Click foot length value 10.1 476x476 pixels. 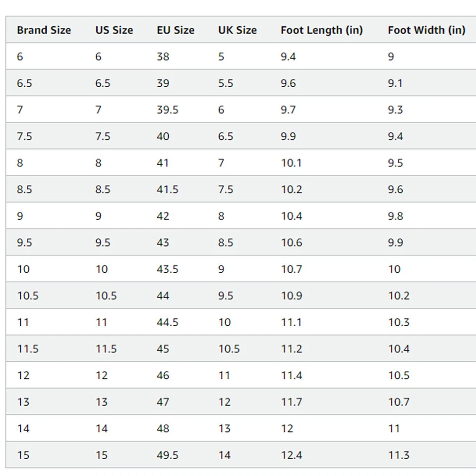click(291, 163)
